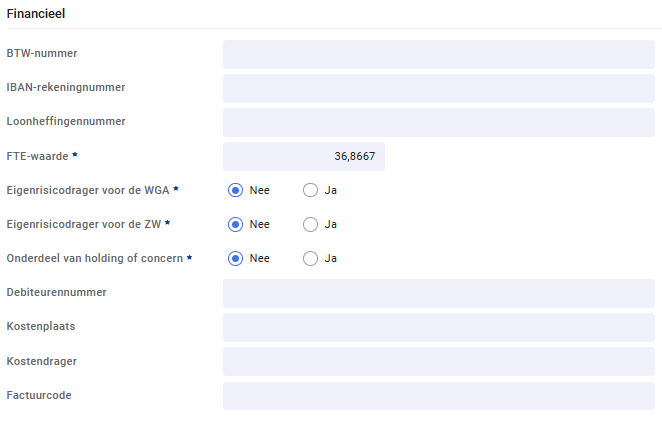Image resolution: width=662 pixels, height=425 pixels.
Task: Select Nee for Eigenrisicodrager voor de ZW
Action: coord(235,225)
